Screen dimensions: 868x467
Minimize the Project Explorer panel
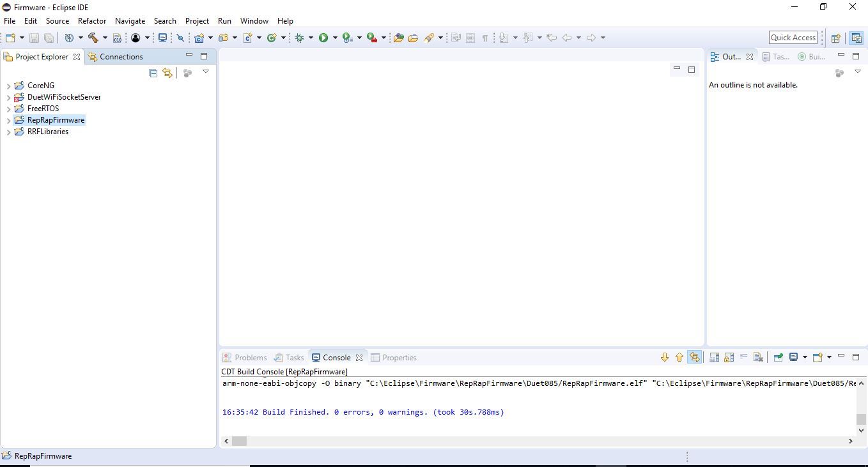[x=189, y=56]
